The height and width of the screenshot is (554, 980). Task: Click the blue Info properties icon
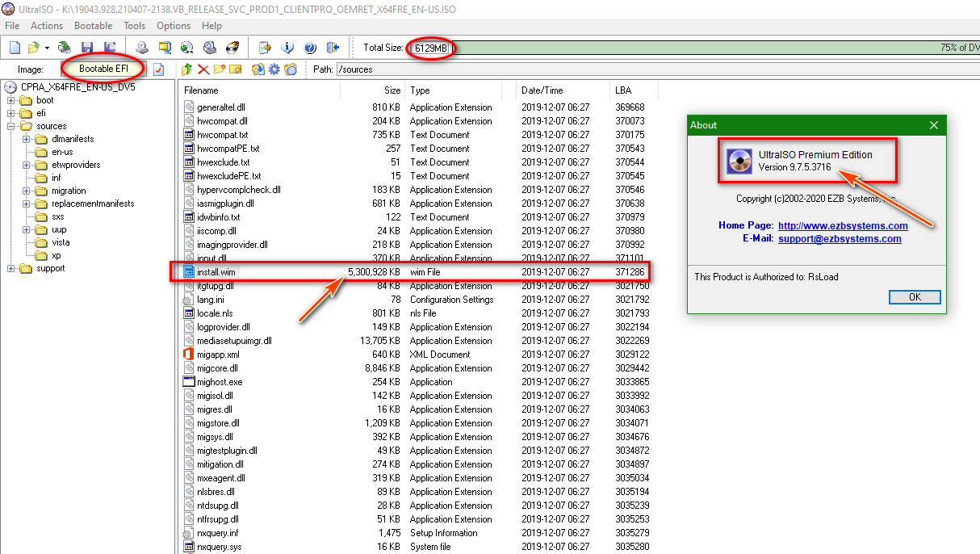point(287,48)
